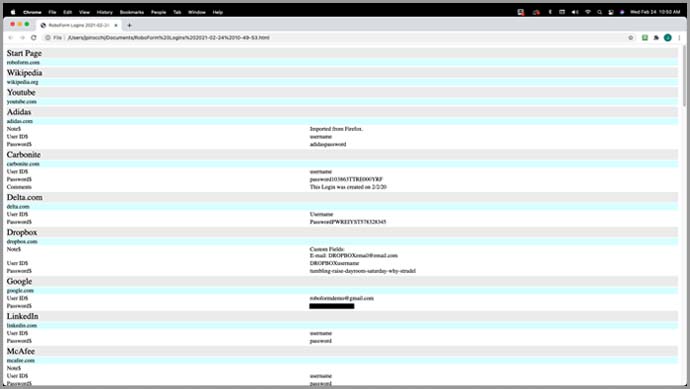Open the Chrome three-dot menu

(679, 38)
